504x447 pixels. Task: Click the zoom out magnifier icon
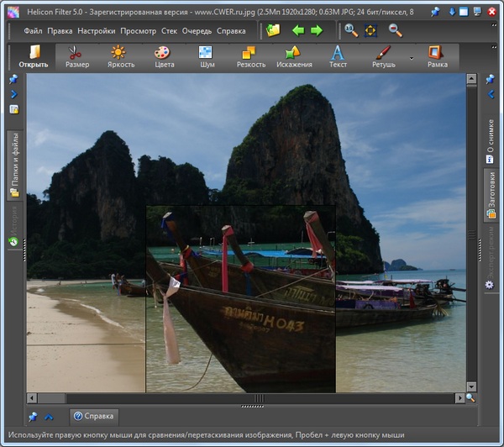tap(395, 30)
